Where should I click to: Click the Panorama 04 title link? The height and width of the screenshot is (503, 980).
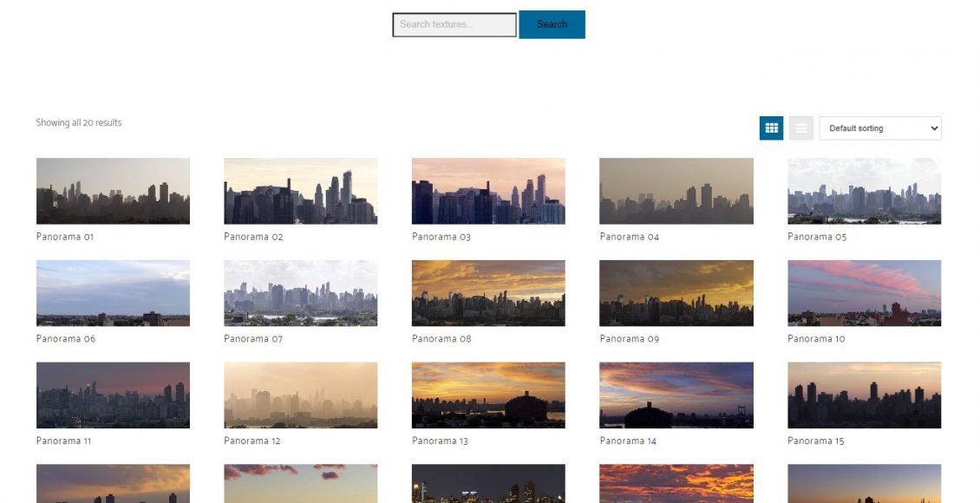tap(629, 237)
